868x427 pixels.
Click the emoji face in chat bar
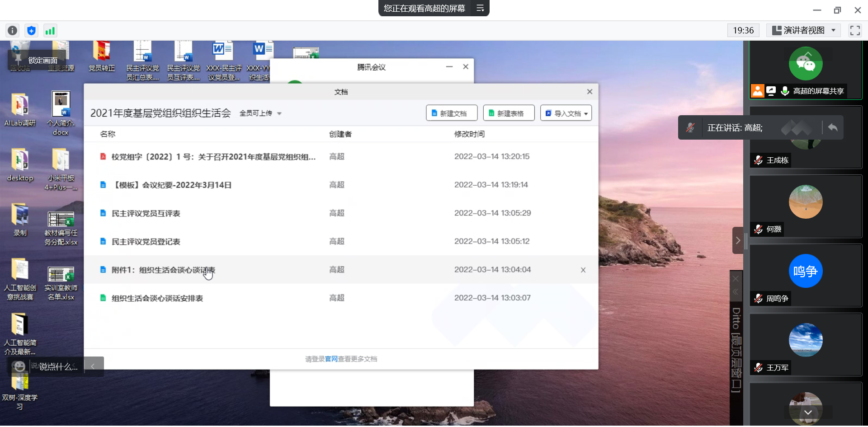[x=19, y=366]
